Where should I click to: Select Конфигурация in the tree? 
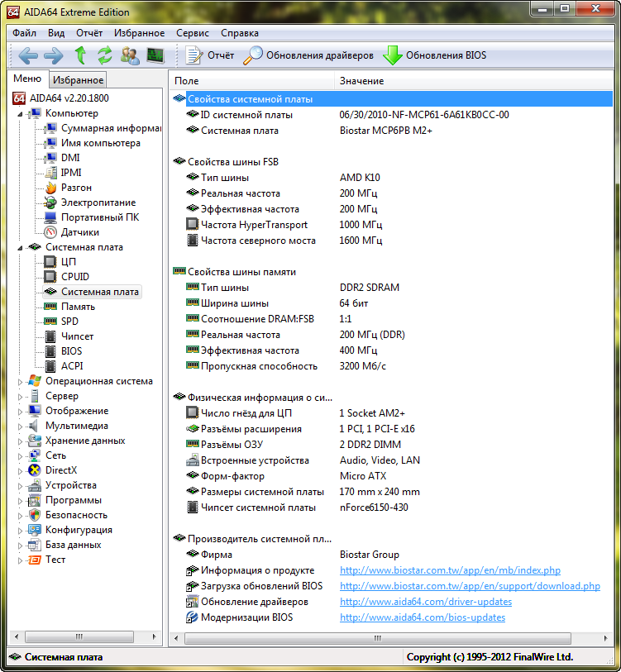point(79,530)
